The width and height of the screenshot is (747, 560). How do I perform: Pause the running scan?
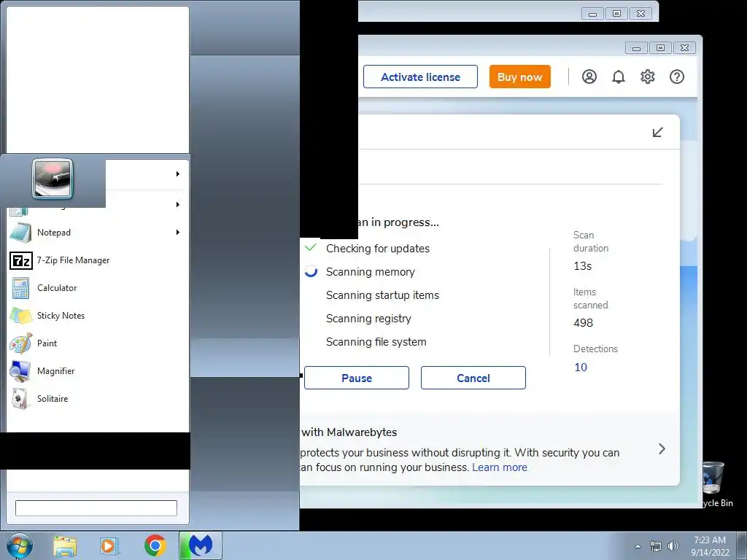pyautogui.click(x=356, y=378)
